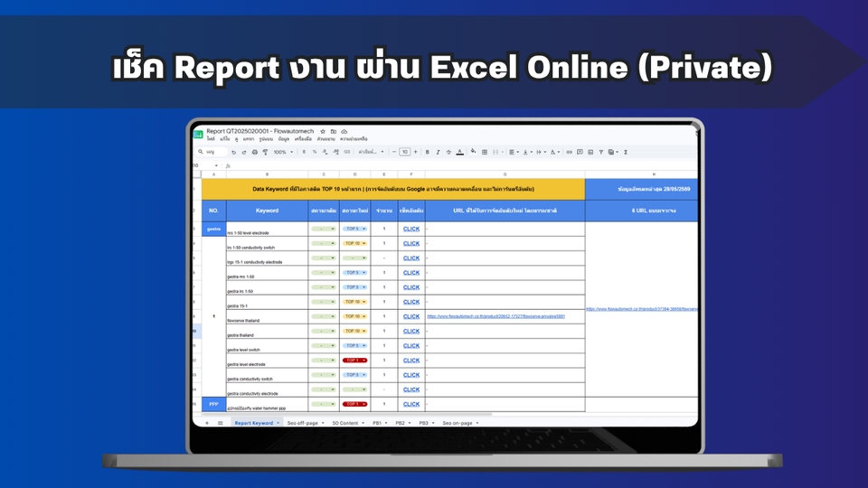The height and width of the screenshot is (488, 868).
Task: Click the decrease decimal places icon
Action: pos(325,152)
